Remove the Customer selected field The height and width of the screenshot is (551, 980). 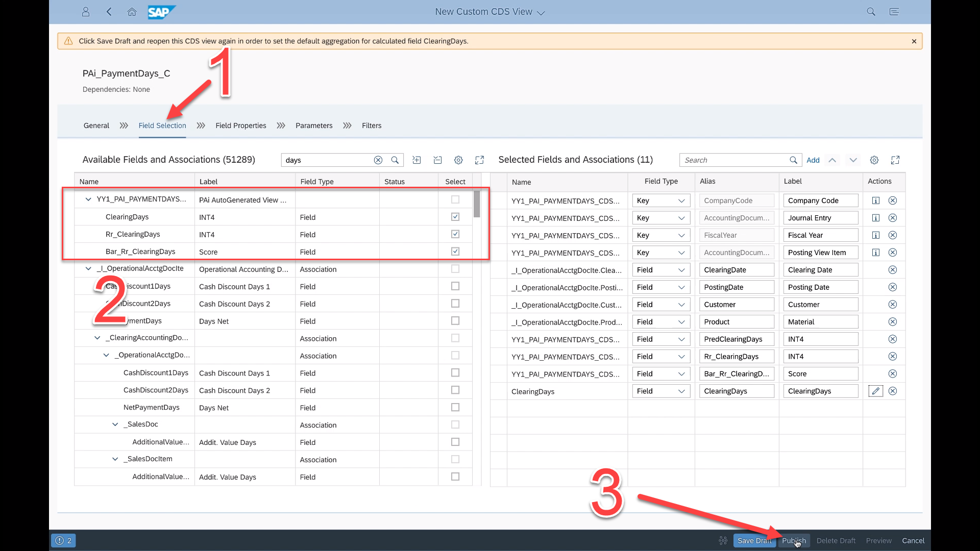892,305
